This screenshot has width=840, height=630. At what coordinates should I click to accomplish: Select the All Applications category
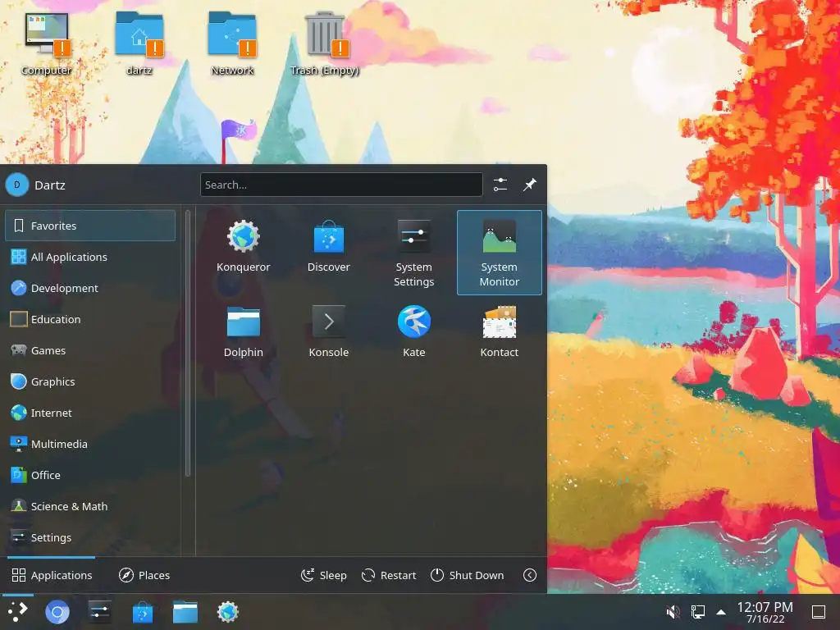pyautogui.click(x=90, y=257)
